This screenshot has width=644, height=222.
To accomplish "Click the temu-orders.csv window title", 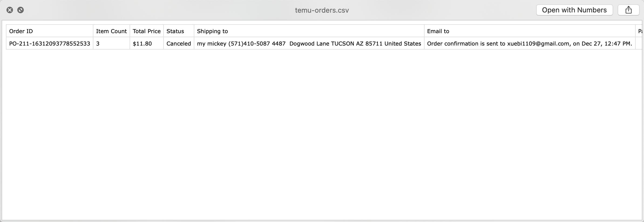I will tap(322, 10).
